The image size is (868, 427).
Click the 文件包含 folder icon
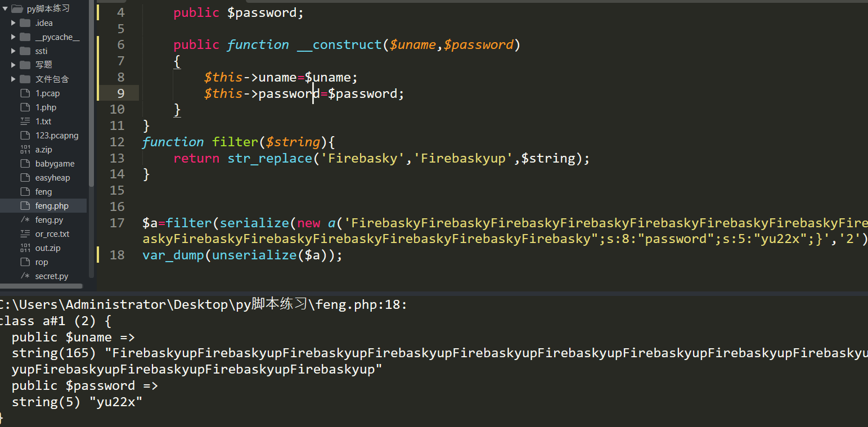click(25, 79)
